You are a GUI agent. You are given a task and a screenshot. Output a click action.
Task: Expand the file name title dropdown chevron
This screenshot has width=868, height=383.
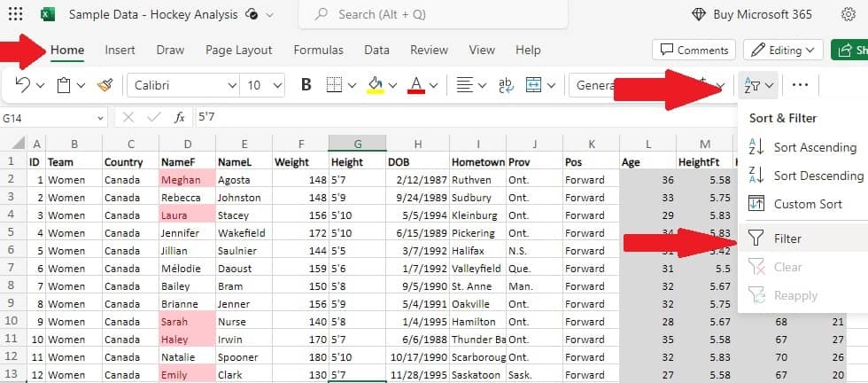tap(269, 15)
